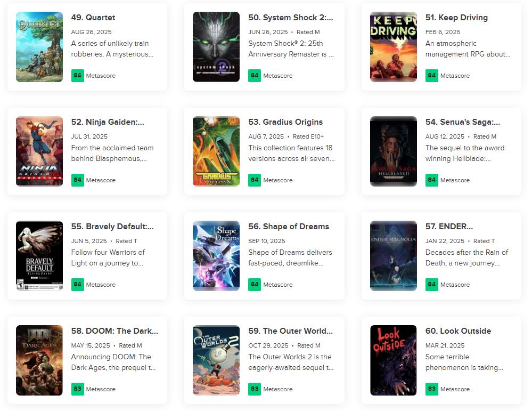Open the '49. Quartet' title link
Image resolution: width=532 pixels, height=411 pixels.
pyautogui.click(x=93, y=18)
